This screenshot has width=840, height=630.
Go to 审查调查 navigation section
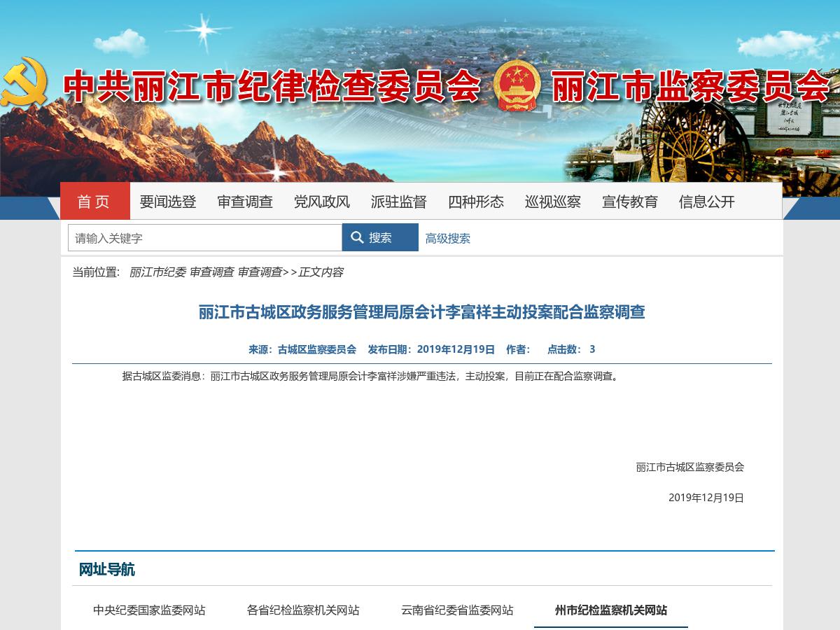245,202
